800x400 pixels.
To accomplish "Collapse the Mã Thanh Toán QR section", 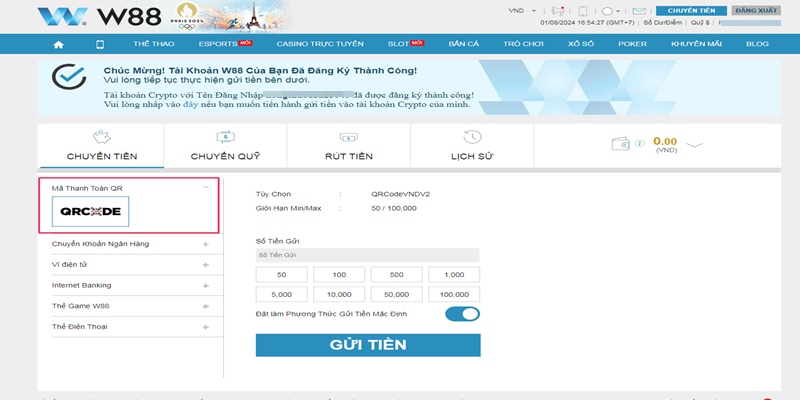I will pyautogui.click(x=206, y=188).
